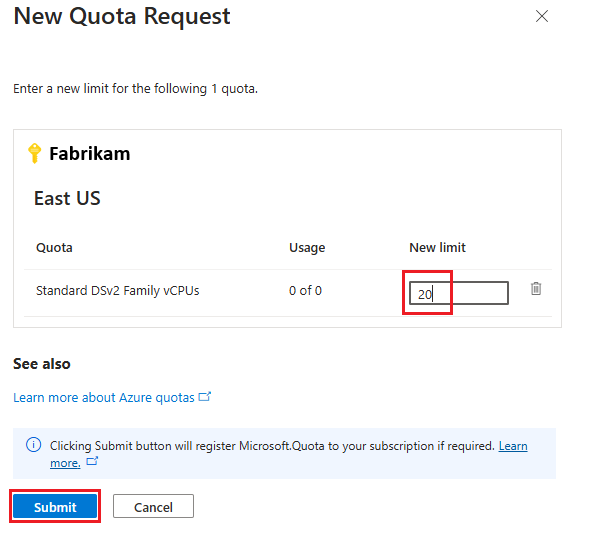The width and height of the screenshot is (604, 534).
Task: Click the Quota column header
Action: [54, 248]
